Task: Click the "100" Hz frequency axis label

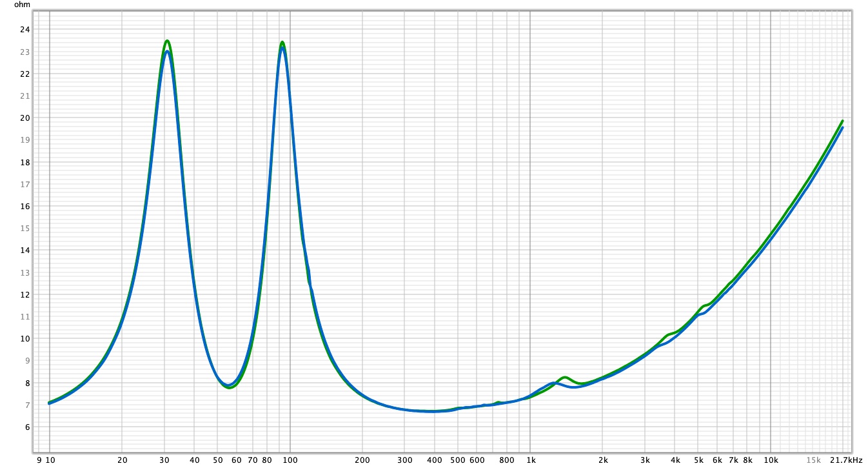Action: coord(290,460)
